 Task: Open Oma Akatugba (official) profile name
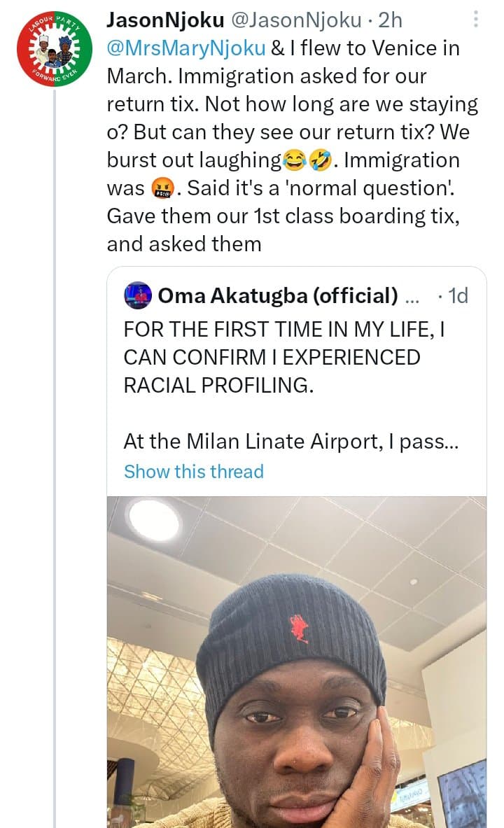click(278, 295)
